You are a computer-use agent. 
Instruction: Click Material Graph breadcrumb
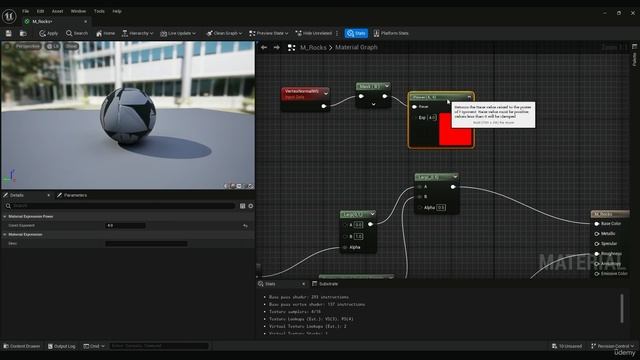point(356,48)
